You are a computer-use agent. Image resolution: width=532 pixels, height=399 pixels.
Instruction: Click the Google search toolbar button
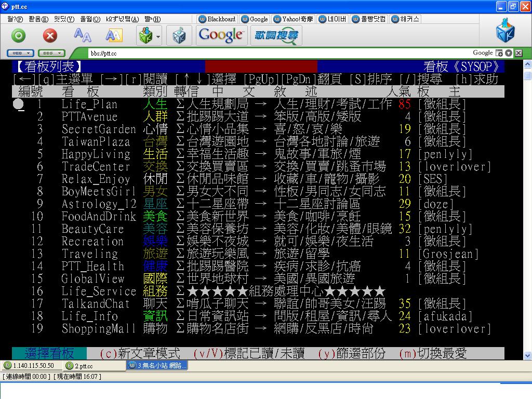221,35
